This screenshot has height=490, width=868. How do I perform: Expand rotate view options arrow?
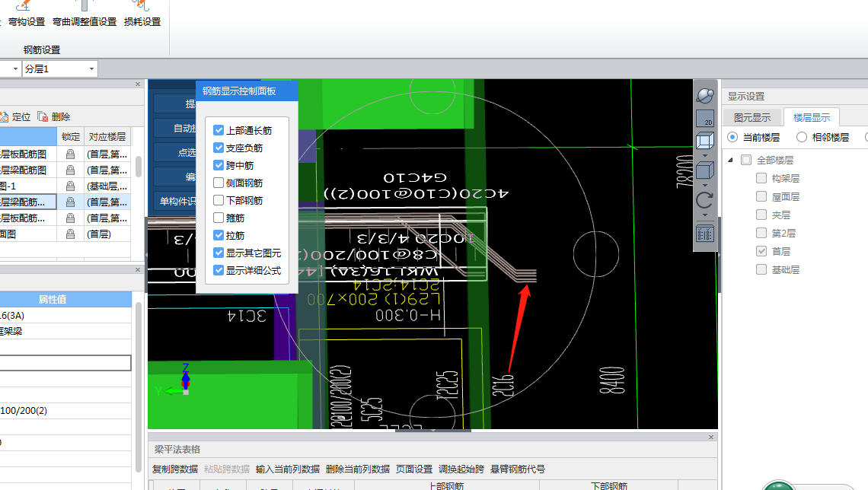705,215
